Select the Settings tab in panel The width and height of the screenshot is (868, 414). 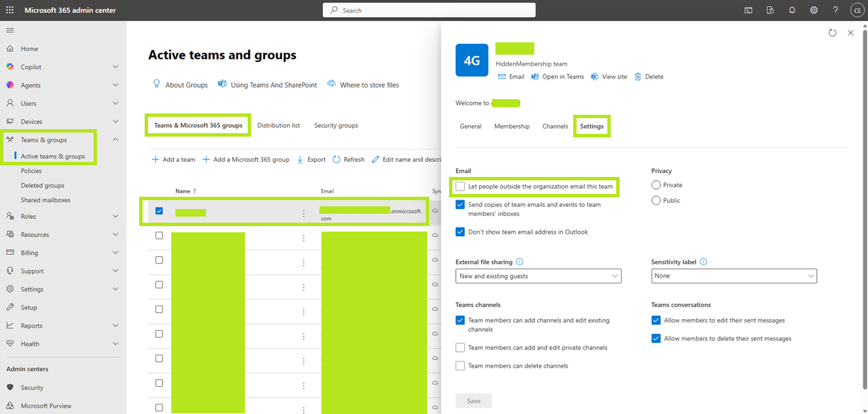(592, 126)
